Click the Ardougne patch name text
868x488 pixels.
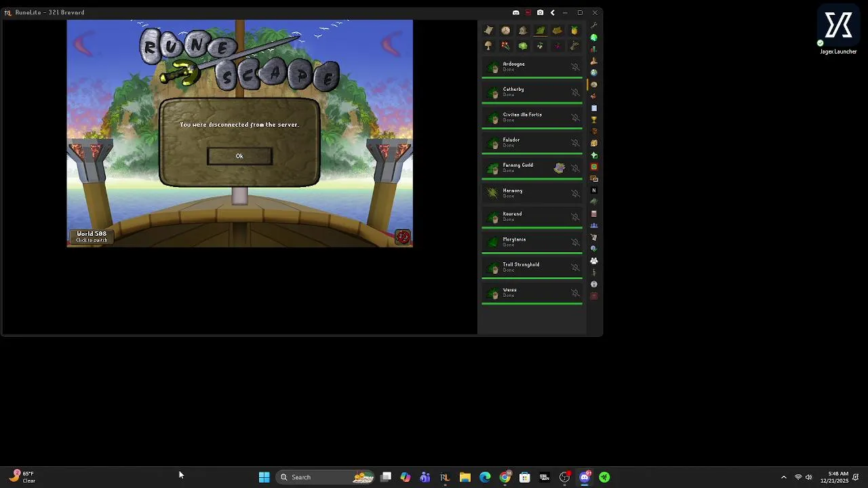click(x=514, y=64)
